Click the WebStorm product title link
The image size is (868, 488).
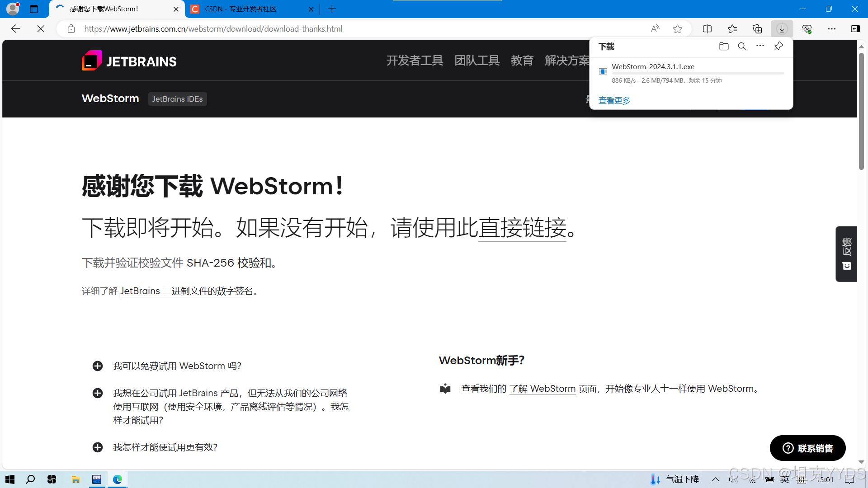[x=110, y=99]
